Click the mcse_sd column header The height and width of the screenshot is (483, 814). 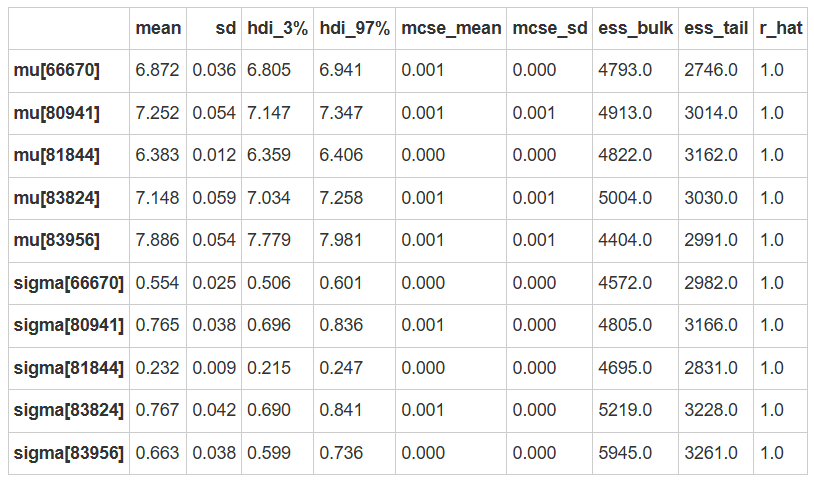point(550,28)
